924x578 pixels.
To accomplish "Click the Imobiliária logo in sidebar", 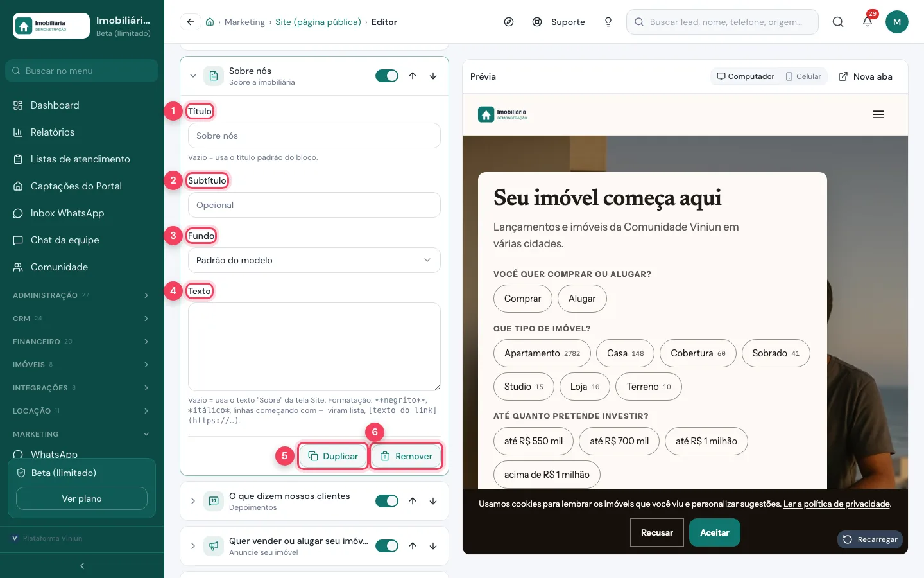I will 51,26.
